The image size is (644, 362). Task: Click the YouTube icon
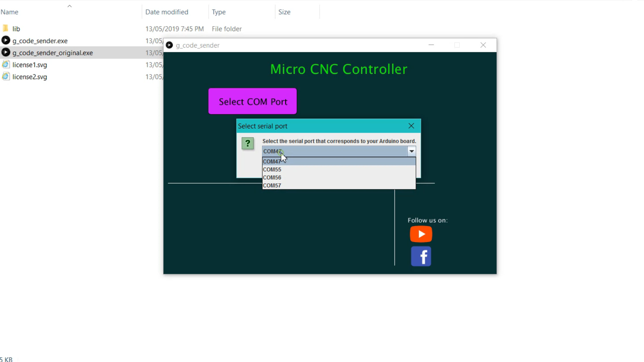(421, 234)
